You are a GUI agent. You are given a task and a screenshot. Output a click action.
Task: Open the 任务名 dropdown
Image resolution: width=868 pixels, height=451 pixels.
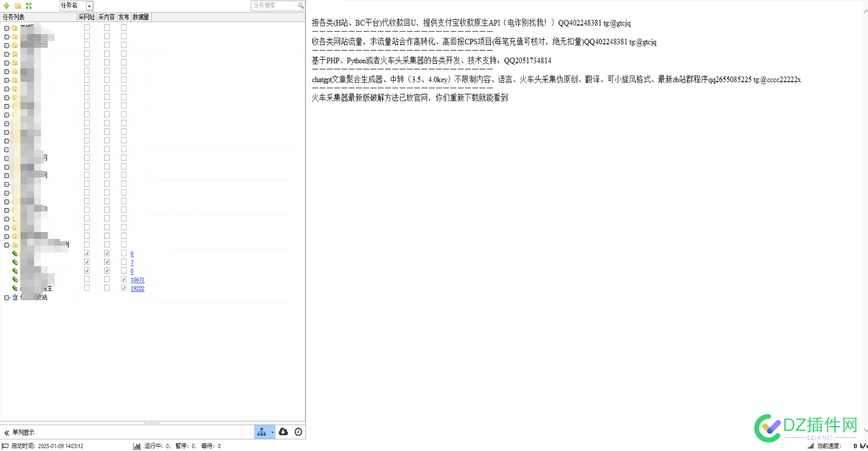[x=89, y=6]
